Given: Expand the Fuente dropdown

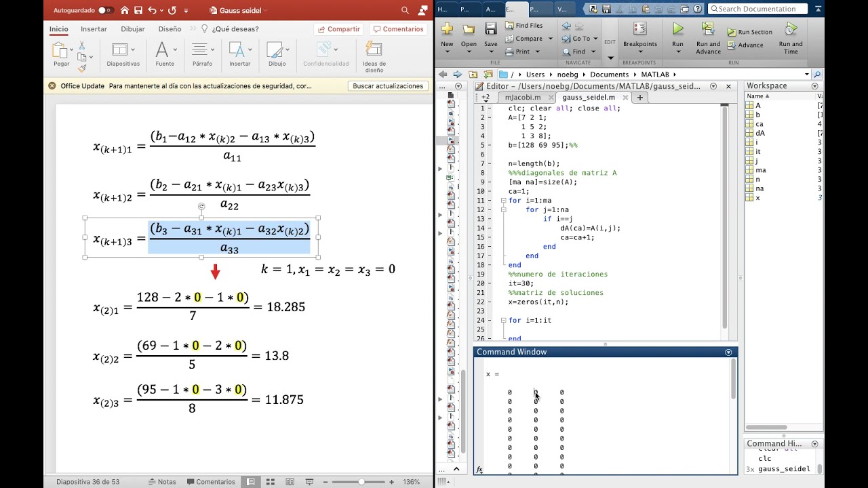Looking at the screenshot, I should 175,49.
